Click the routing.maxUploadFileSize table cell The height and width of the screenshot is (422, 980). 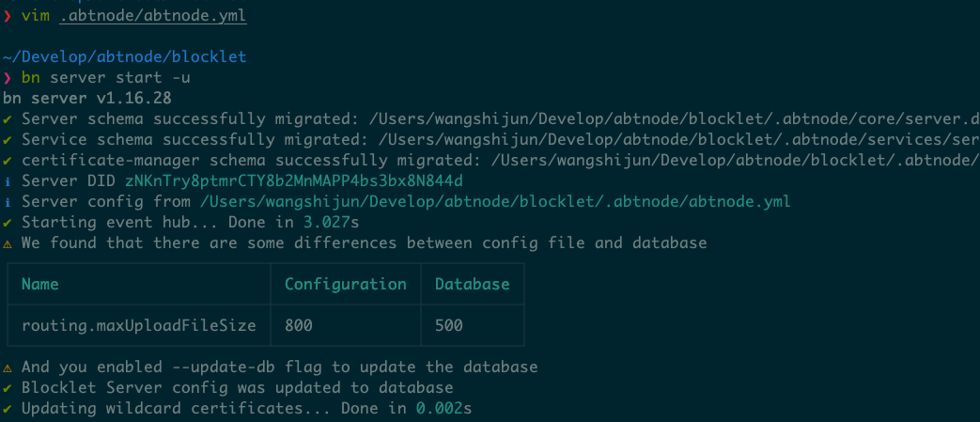[138, 325]
